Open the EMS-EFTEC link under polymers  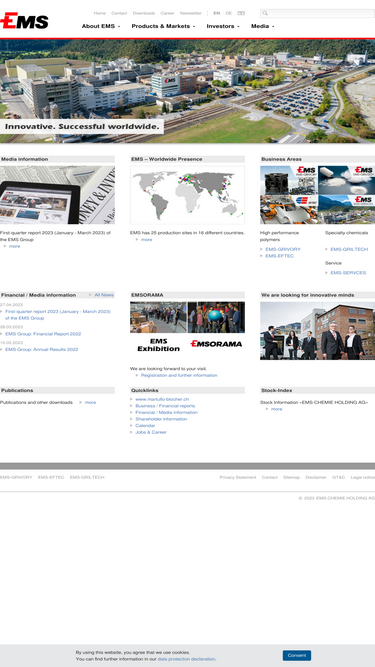(x=279, y=256)
